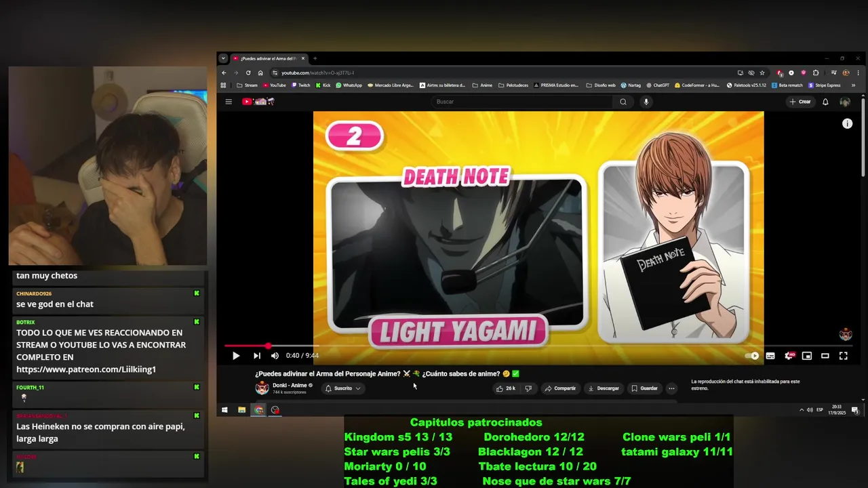Seek on the red video progress bar
Viewport: 868px width, 488px height.
[x=539, y=346]
